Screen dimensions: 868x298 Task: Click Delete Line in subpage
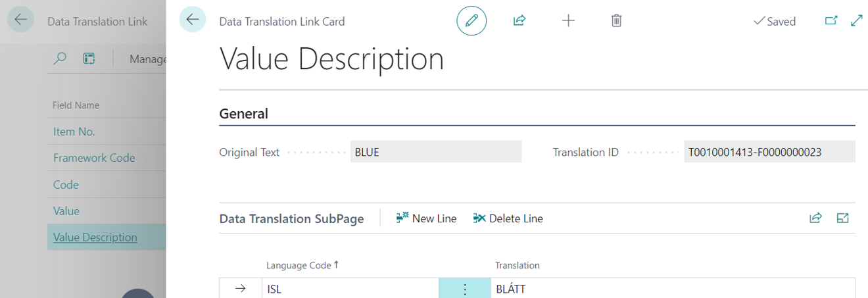point(508,218)
